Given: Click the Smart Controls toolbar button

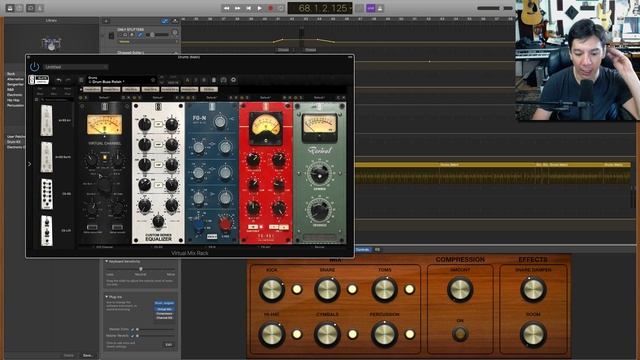Looking at the screenshot, I should pyautogui.click(x=31, y=8).
